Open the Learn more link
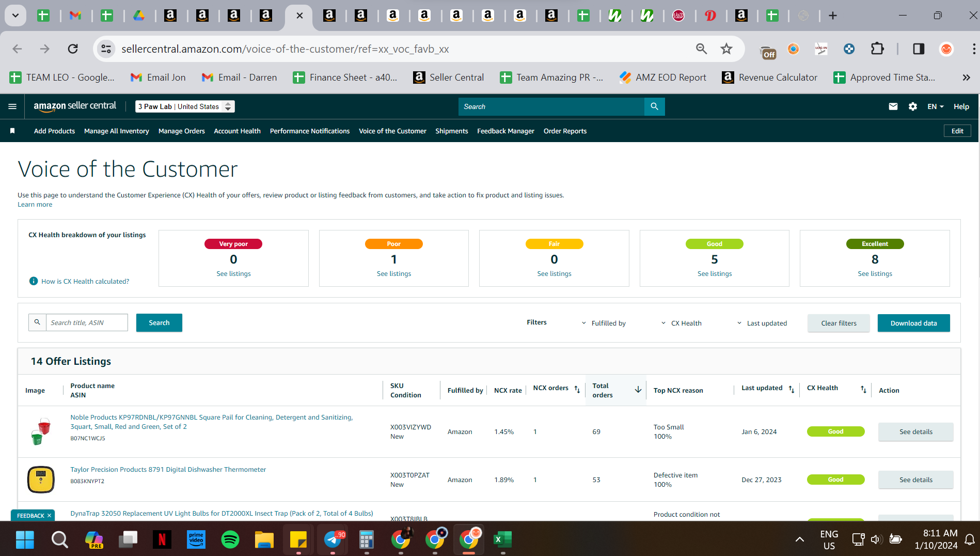The height and width of the screenshot is (556, 980). coord(35,204)
